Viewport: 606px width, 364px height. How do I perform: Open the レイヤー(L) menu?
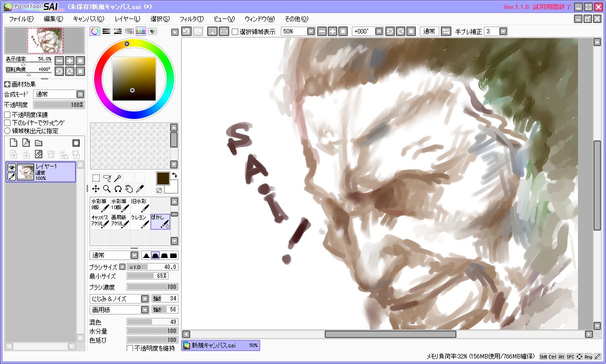[127, 18]
